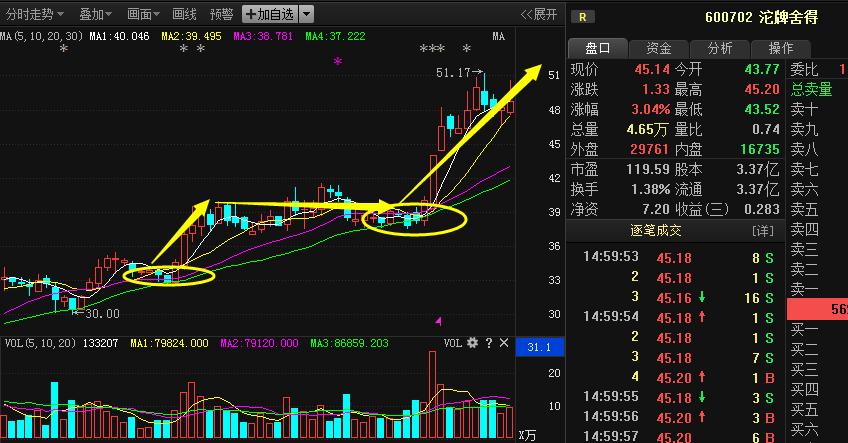Click the MA2:39.495 yellow label
The width and height of the screenshot is (848, 443).
[x=191, y=36]
